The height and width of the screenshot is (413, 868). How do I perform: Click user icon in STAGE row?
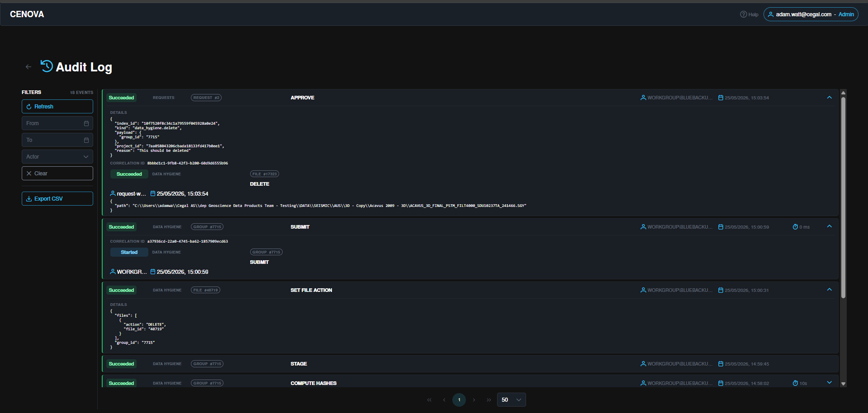pos(643,364)
